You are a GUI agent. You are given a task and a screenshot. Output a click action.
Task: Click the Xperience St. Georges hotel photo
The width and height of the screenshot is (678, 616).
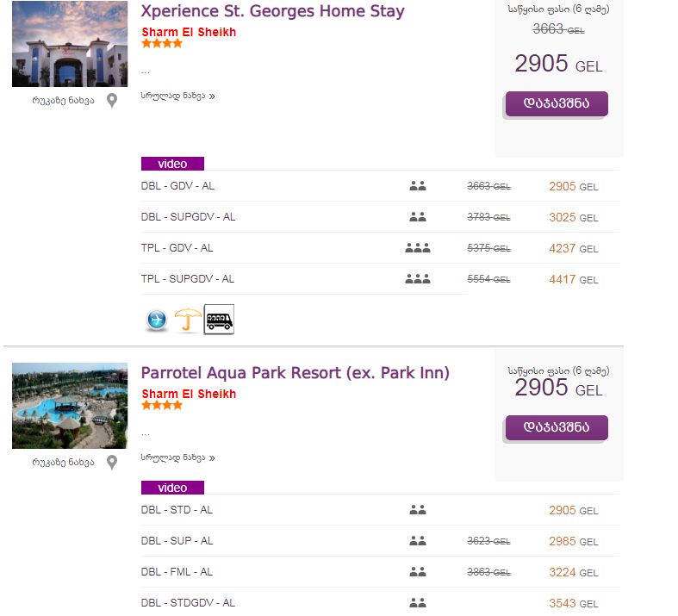[x=70, y=44]
